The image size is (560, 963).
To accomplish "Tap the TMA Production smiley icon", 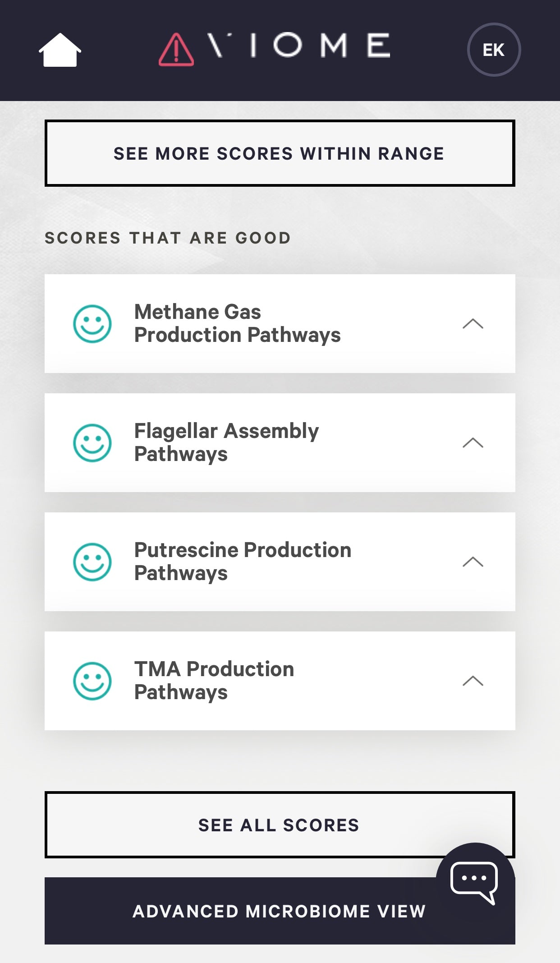I will coord(92,681).
